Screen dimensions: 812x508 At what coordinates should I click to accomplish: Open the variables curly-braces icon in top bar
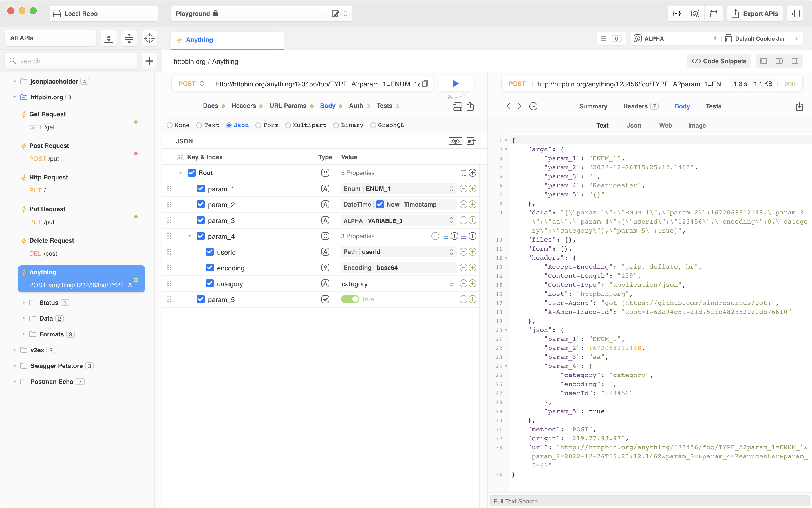tap(676, 14)
